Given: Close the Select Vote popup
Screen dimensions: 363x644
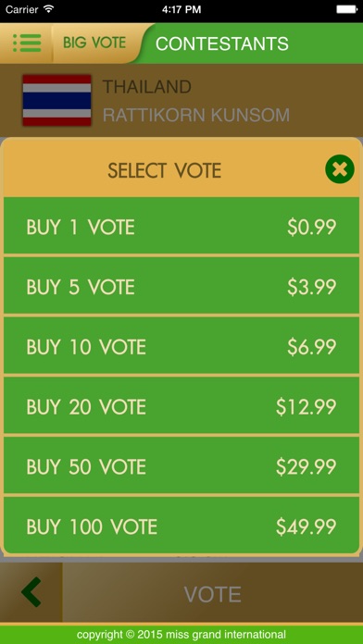Looking at the screenshot, I should tap(340, 168).
